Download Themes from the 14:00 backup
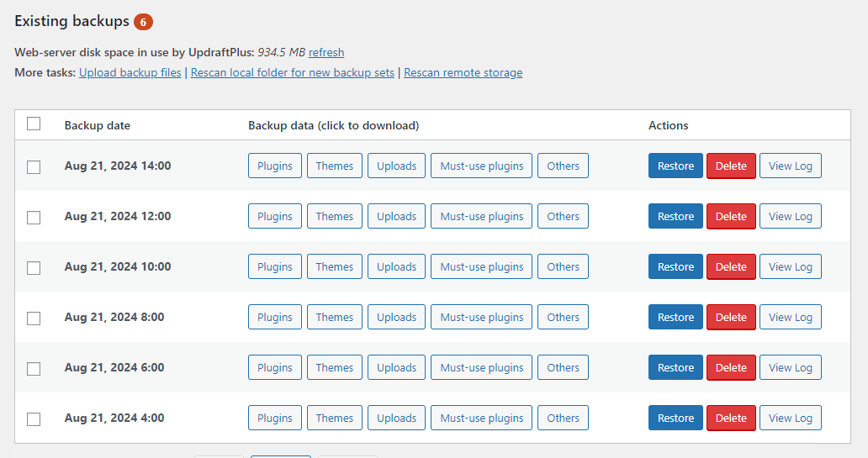 (335, 166)
